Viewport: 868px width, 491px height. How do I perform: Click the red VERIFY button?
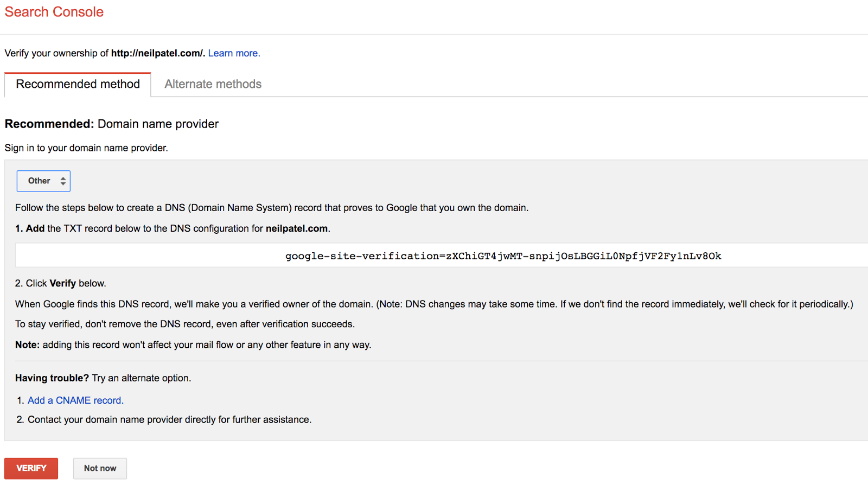(x=31, y=468)
